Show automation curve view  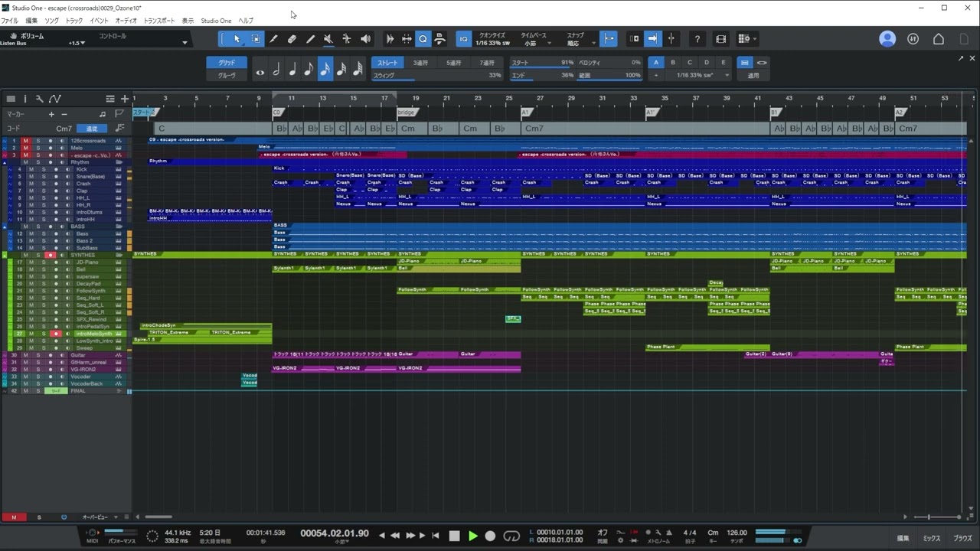[55, 99]
